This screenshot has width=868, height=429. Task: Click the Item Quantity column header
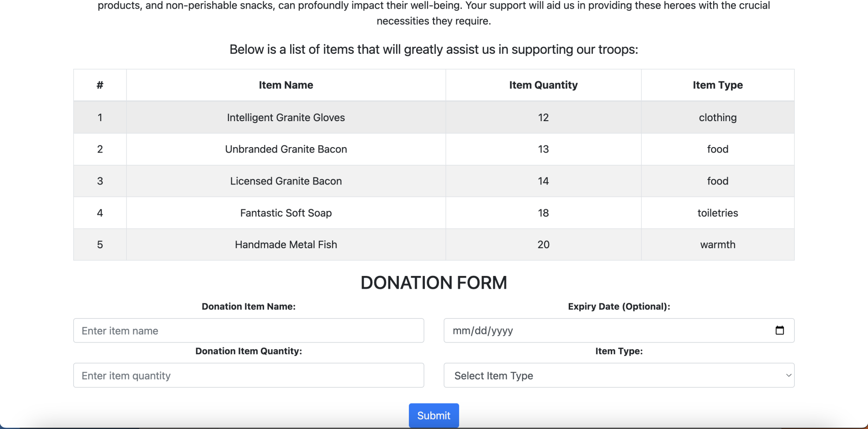click(543, 85)
